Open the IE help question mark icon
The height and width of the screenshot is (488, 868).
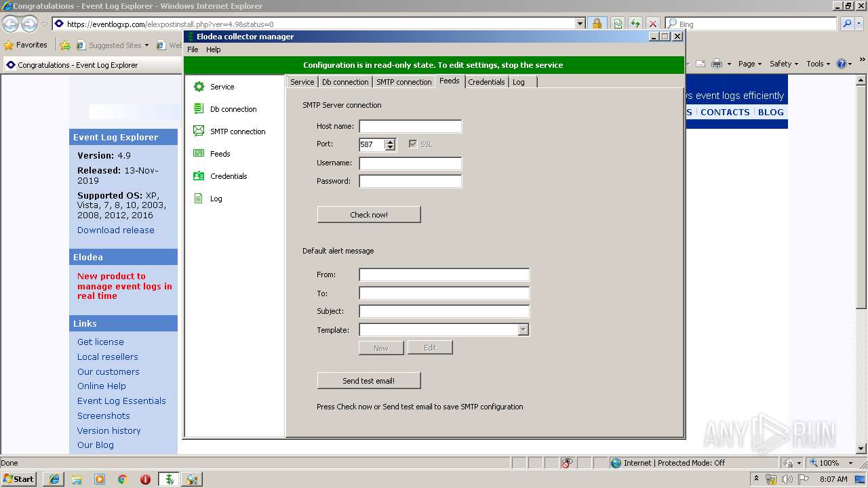pos(841,64)
